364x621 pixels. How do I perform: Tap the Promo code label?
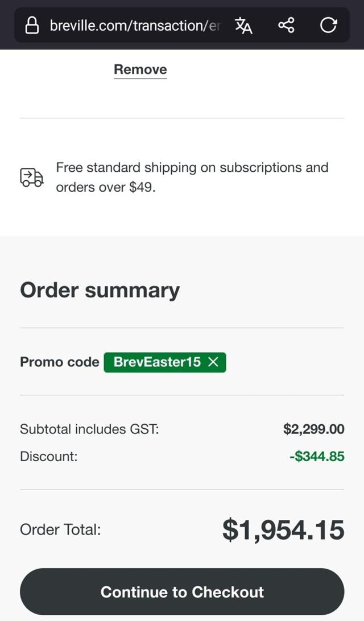tap(59, 362)
